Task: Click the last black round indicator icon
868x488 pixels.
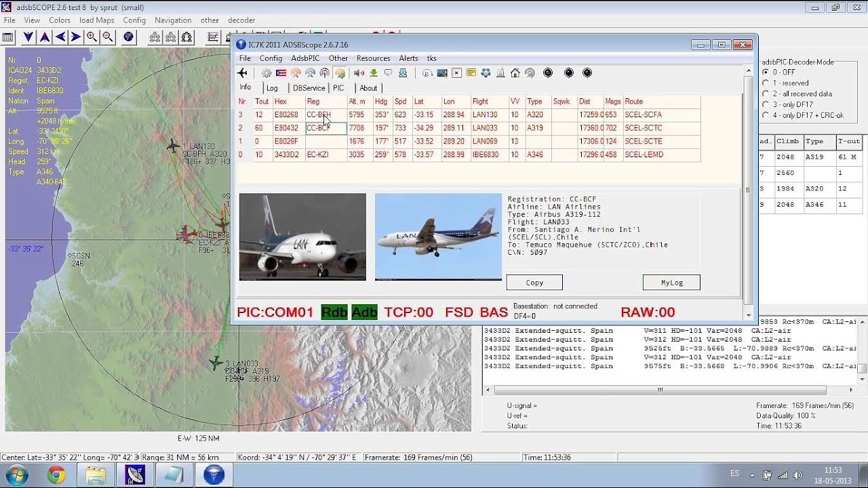Action: (587, 73)
